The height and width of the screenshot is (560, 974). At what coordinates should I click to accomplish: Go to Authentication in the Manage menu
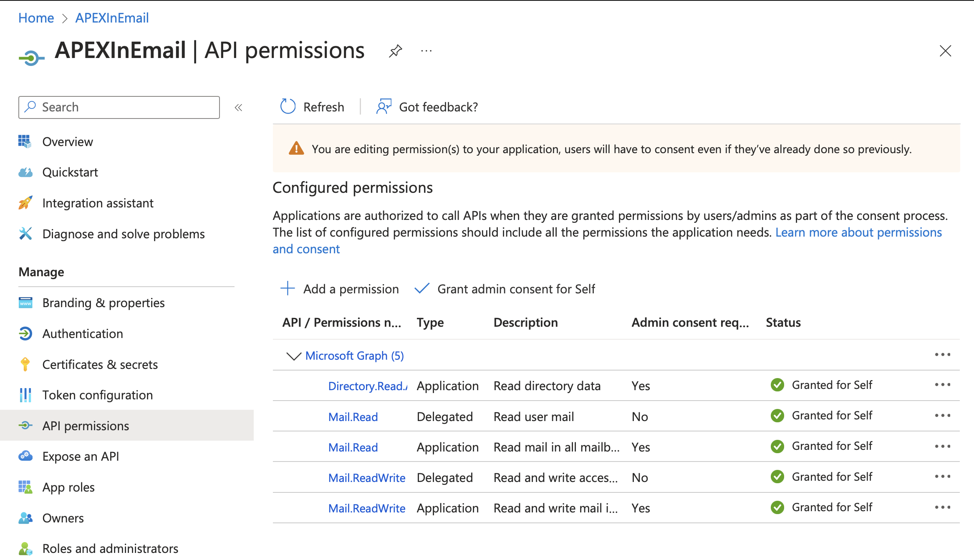(x=83, y=333)
